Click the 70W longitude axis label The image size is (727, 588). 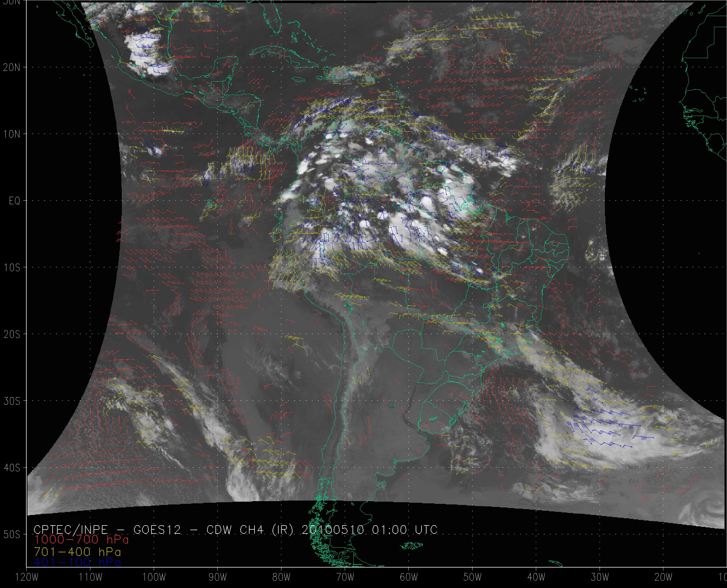[345, 577]
